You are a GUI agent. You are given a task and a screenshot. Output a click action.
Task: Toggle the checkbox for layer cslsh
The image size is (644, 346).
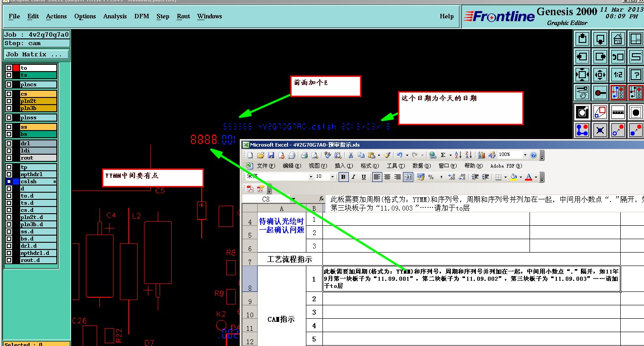[9, 181]
